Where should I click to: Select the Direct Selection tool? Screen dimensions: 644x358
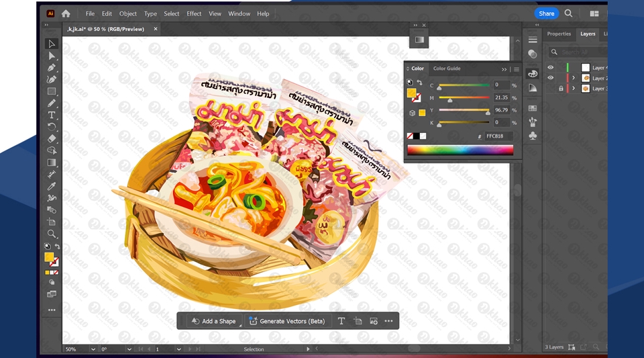pyautogui.click(x=52, y=56)
